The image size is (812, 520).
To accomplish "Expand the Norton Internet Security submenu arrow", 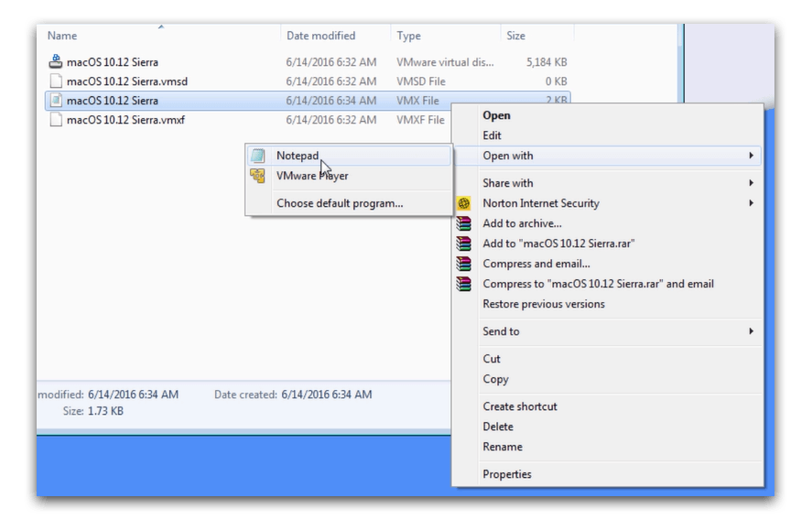I will pos(751,203).
